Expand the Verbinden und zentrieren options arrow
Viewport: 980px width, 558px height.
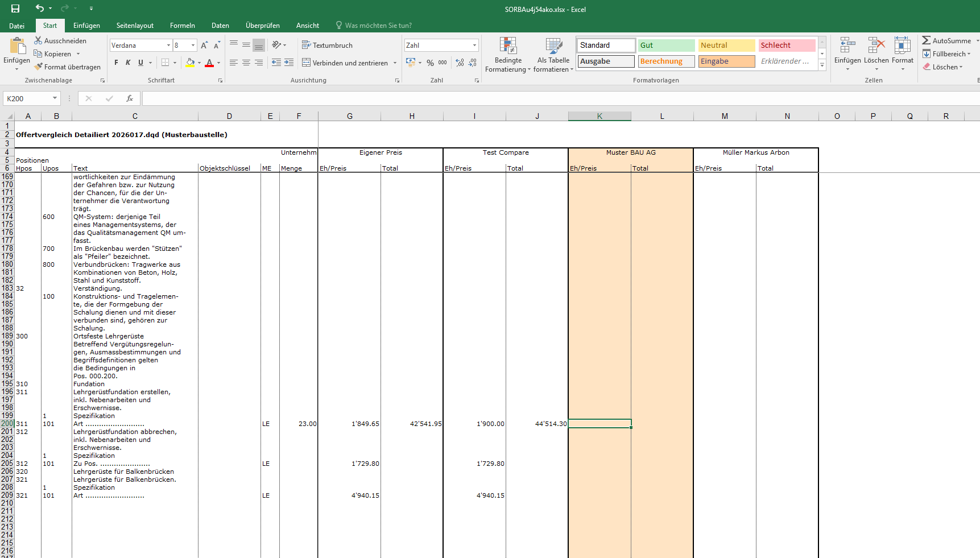click(395, 63)
